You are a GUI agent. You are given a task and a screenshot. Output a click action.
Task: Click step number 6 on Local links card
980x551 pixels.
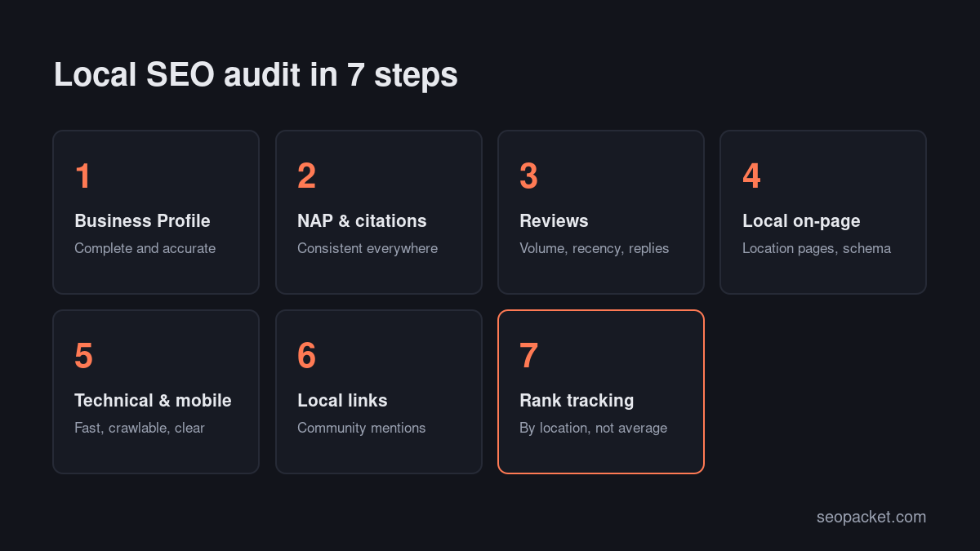pos(306,357)
